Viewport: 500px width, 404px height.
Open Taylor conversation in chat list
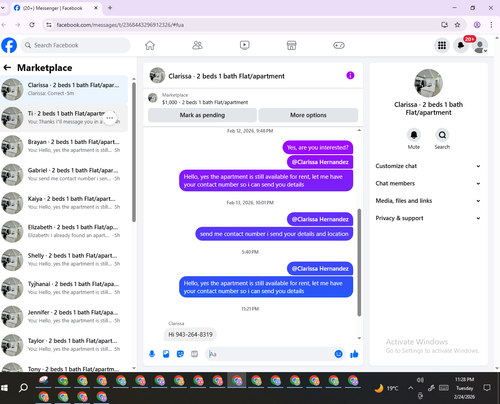64,345
